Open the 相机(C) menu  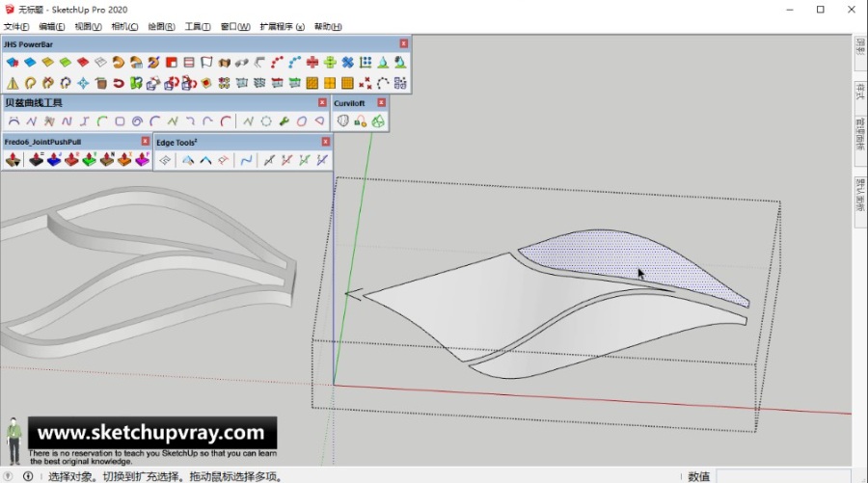coord(124,27)
